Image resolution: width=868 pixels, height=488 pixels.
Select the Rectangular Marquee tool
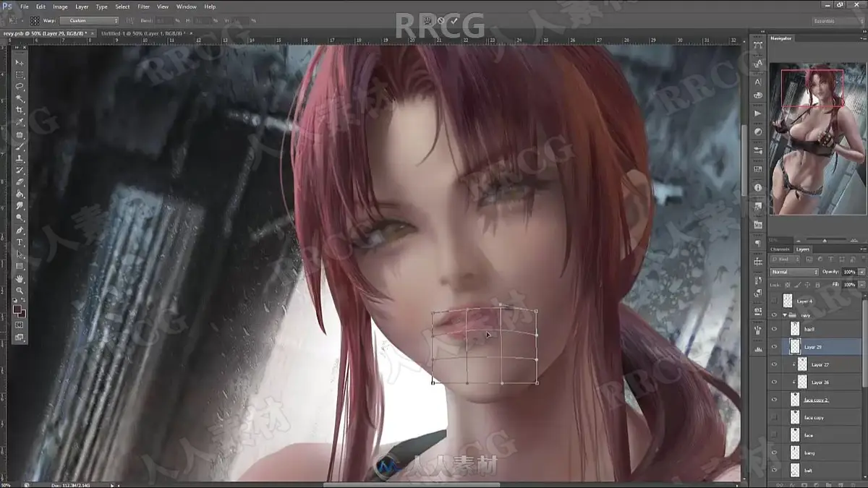tap(20, 74)
